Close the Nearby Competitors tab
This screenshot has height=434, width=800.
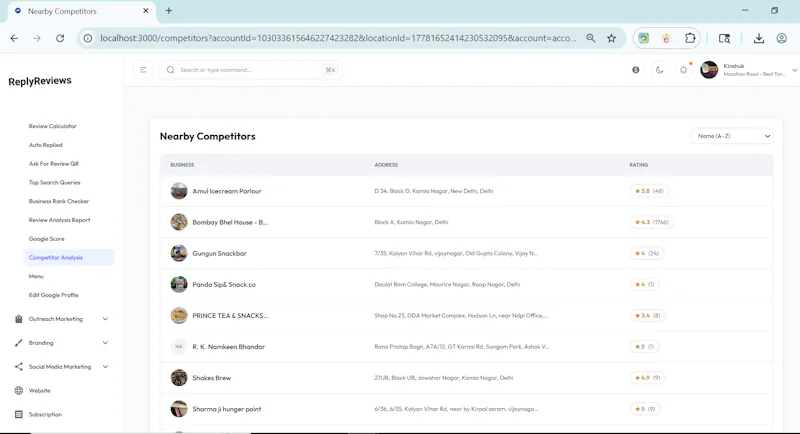point(145,11)
